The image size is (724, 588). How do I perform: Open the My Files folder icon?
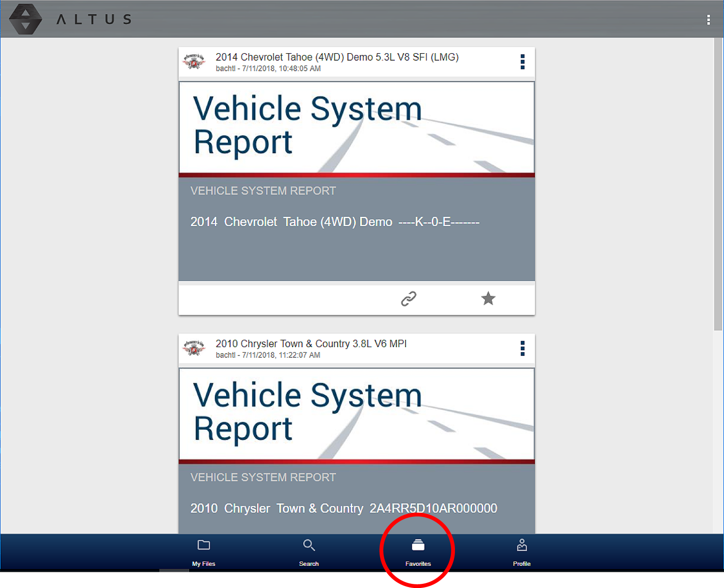203,545
